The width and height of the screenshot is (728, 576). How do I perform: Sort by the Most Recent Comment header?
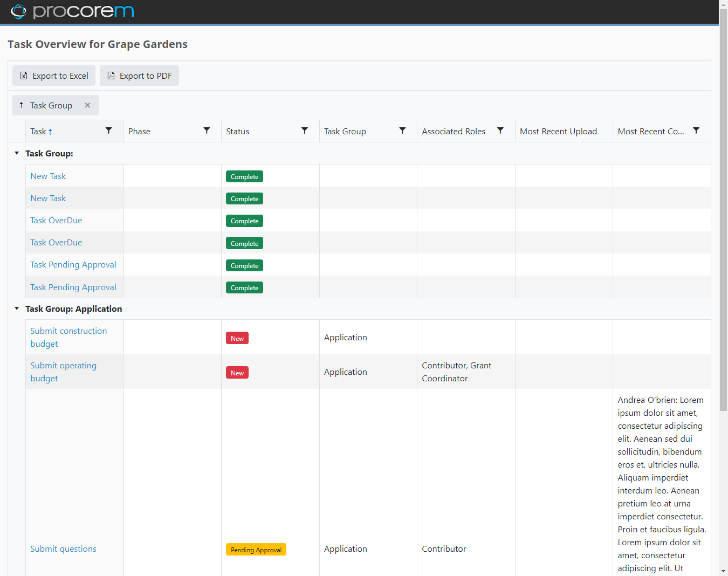tap(651, 131)
